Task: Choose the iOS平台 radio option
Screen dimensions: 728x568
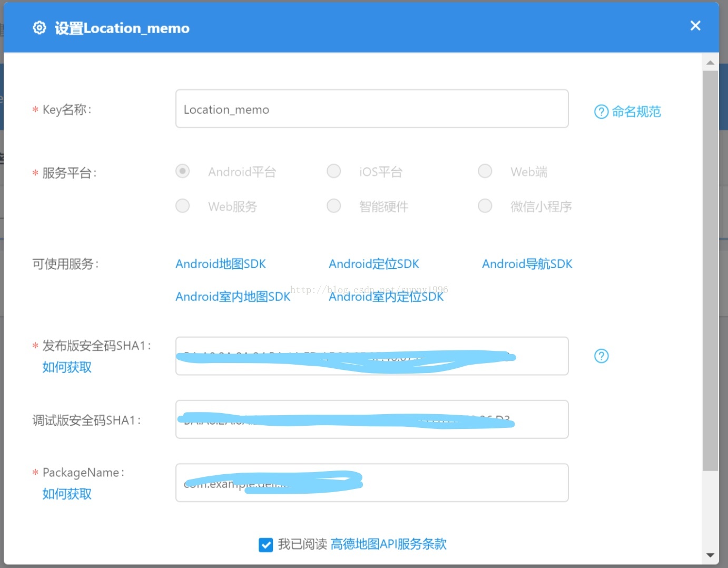Action: click(x=334, y=171)
